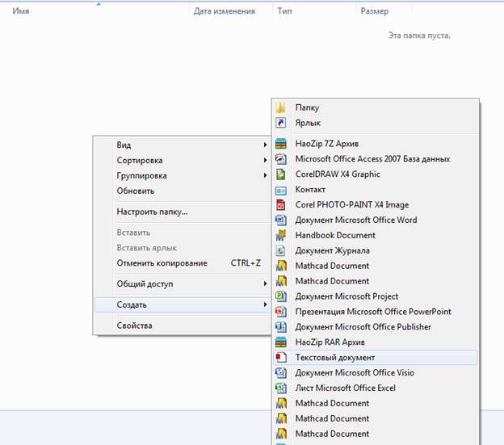Open Свойства from the context menu
504x445 pixels.
183,325
